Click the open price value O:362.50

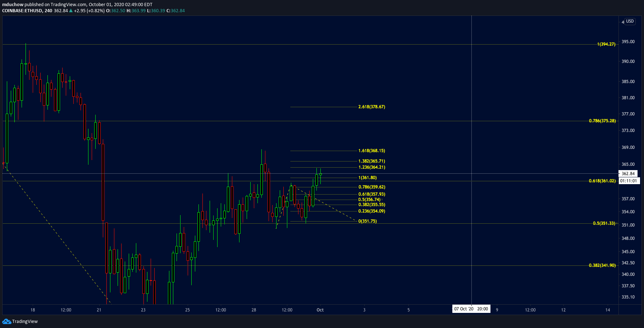[116, 11]
